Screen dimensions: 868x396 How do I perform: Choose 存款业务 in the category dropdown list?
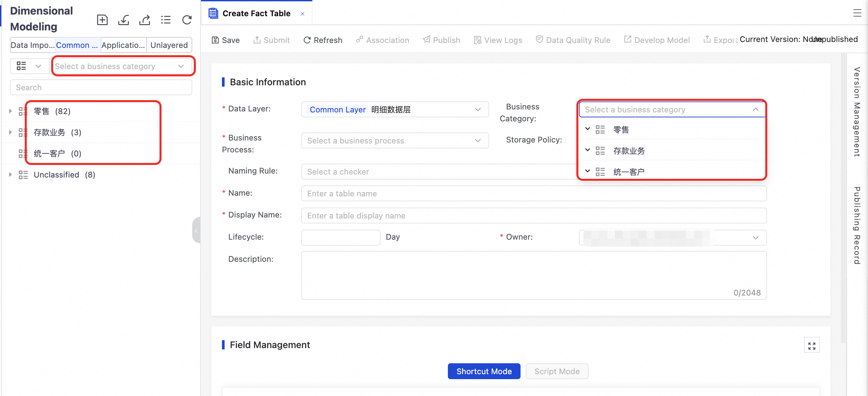pyautogui.click(x=629, y=151)
